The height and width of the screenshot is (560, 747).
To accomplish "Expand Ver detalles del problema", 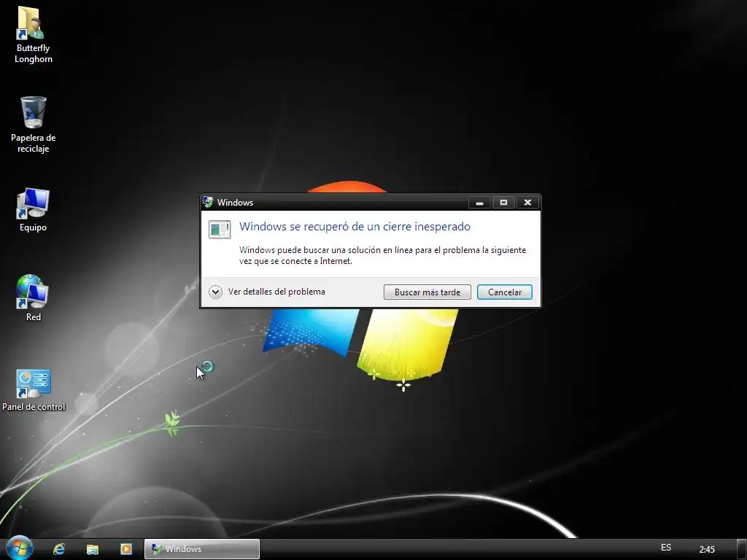I will 215,292.
